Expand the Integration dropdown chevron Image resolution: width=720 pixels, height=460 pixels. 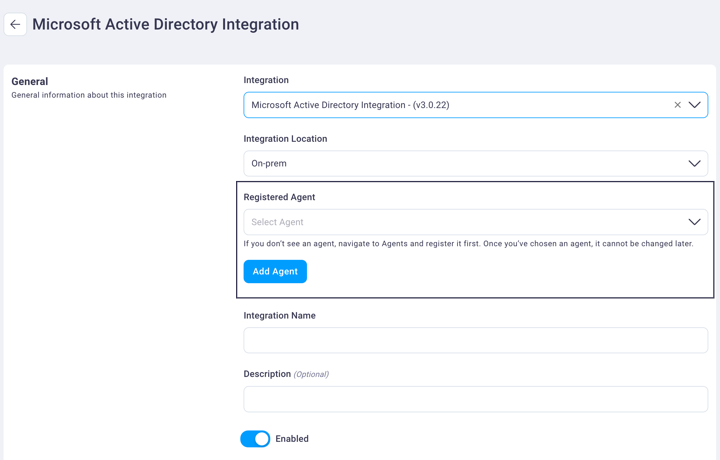point(694,105)
